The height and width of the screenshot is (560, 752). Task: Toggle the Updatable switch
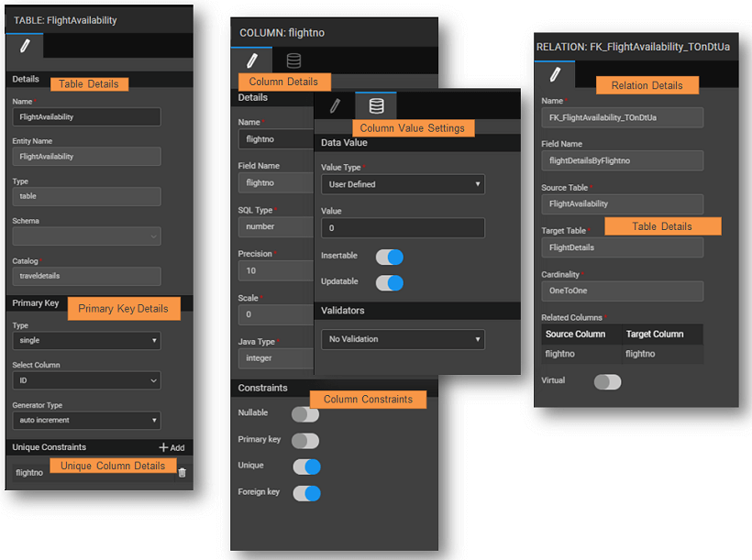click(x=390, y=282)
